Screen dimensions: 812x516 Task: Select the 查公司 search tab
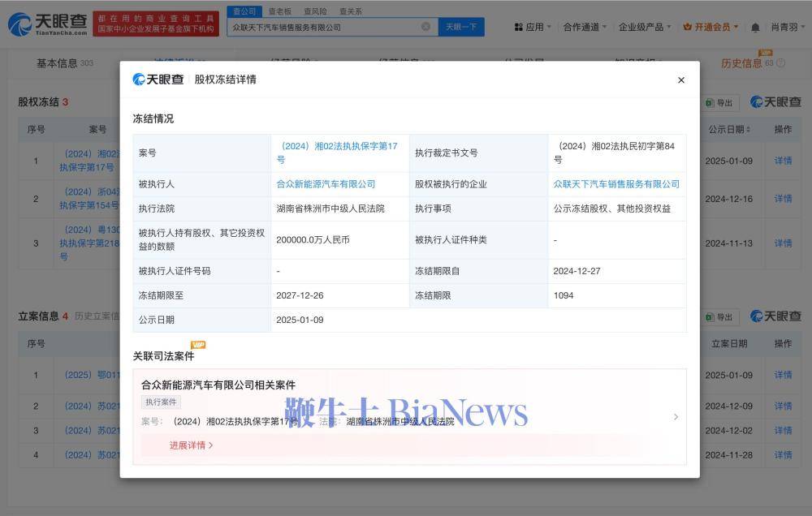244,11
